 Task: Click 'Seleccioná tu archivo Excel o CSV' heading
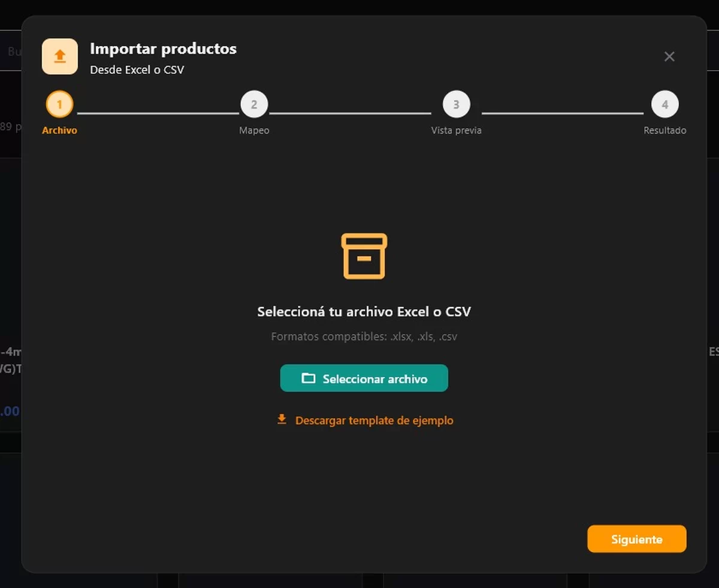(x=364, y=312)
